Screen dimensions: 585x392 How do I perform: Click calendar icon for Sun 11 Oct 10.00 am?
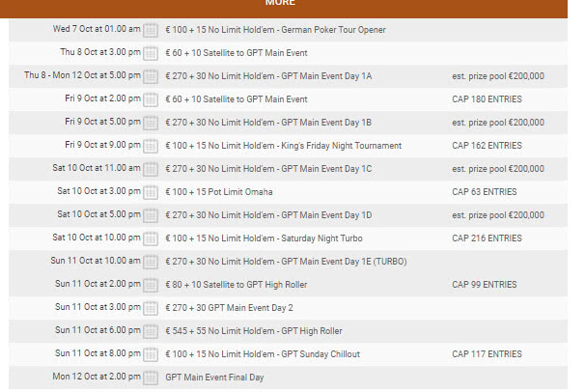(x=151, y=262)
